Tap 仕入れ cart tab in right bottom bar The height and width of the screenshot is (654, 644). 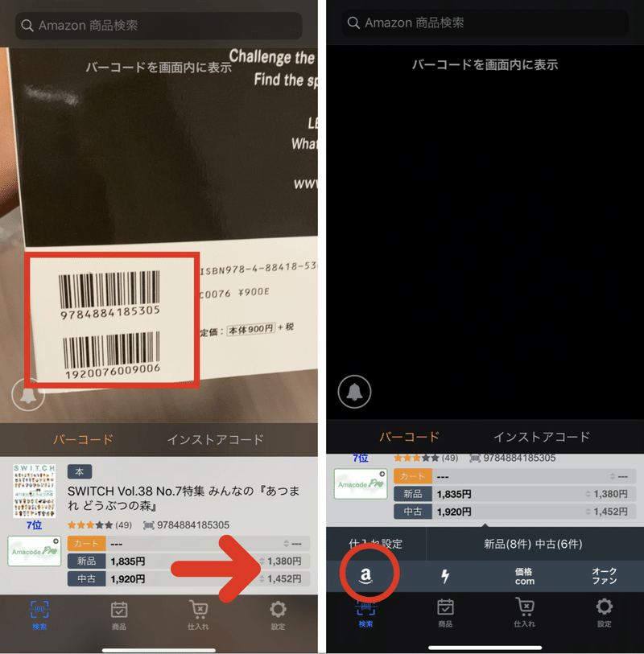pyautogui.click(x=525, y=613)
